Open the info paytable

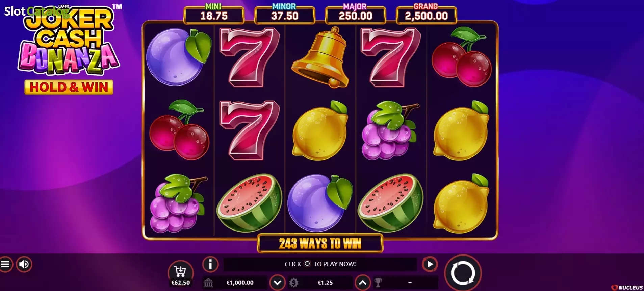pyautogui.click(x=210, y=264)
